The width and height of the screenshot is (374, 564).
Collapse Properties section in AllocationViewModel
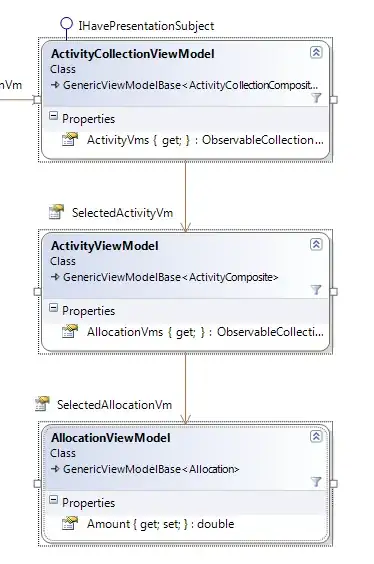click(53, 500)
